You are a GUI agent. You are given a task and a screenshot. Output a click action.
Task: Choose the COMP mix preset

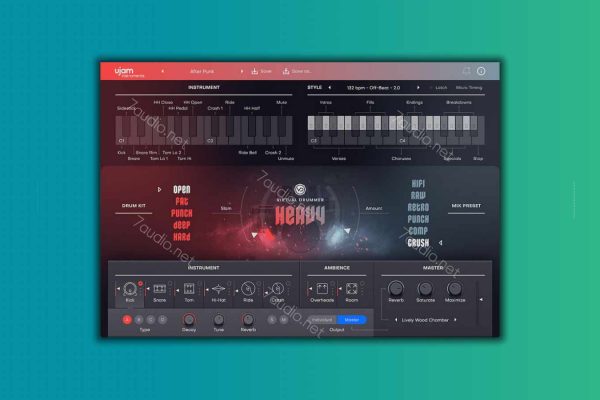point(418,231)
